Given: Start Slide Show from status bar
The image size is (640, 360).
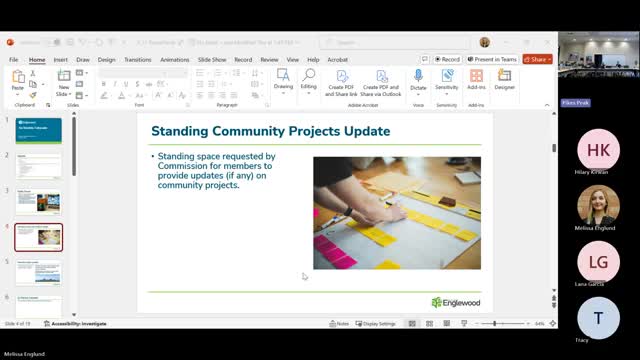Looking at the screenshot, I should pos(464,324).
